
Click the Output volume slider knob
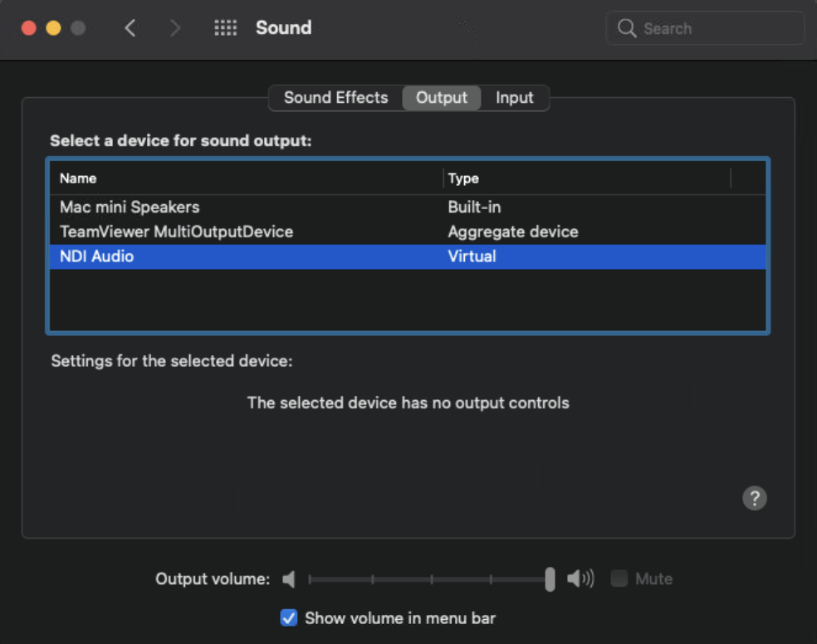click(550, 579)
